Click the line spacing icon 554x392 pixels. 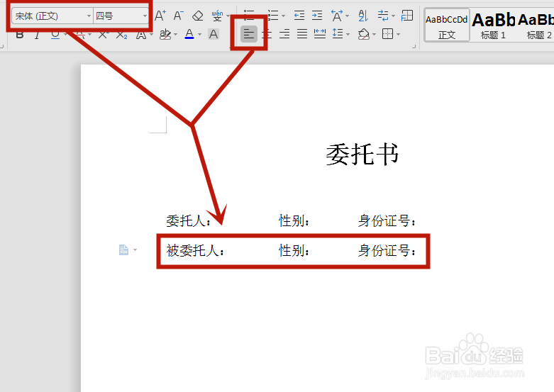(338, 34)
